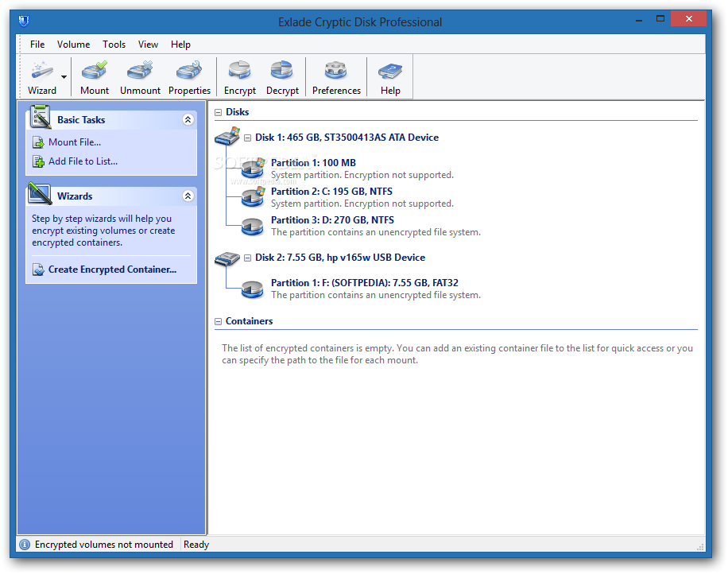The height and width of the screenshot is (574, 728).
Task: Select the Disk 1 hard drive icon
Action: click(227, 137)
